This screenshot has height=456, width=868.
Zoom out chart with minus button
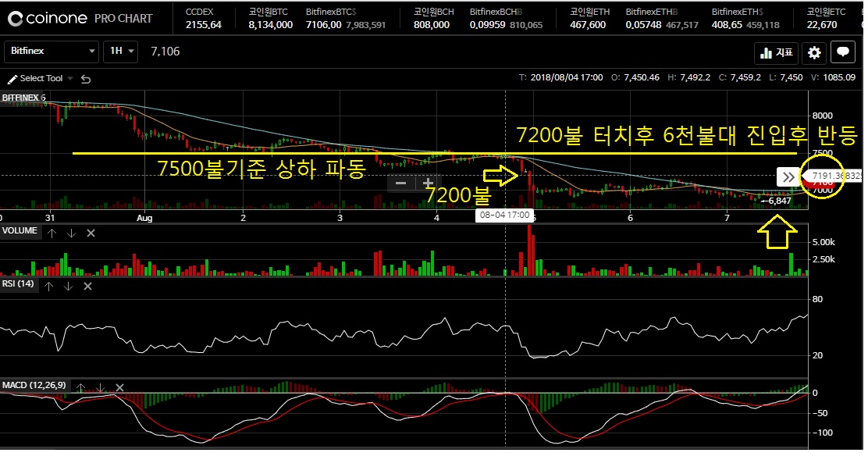400,183
